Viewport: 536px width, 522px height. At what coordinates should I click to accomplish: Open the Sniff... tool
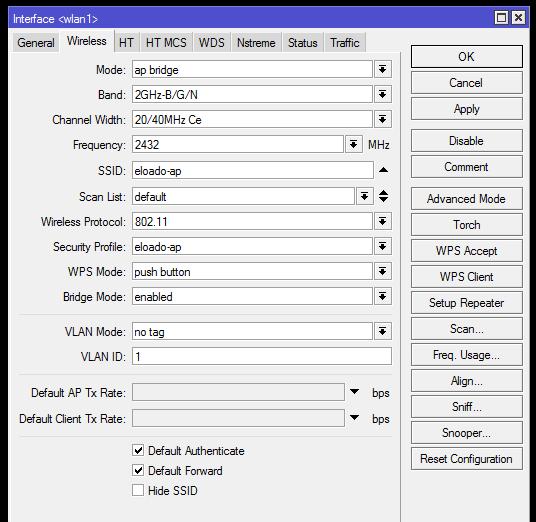(467, 406)
